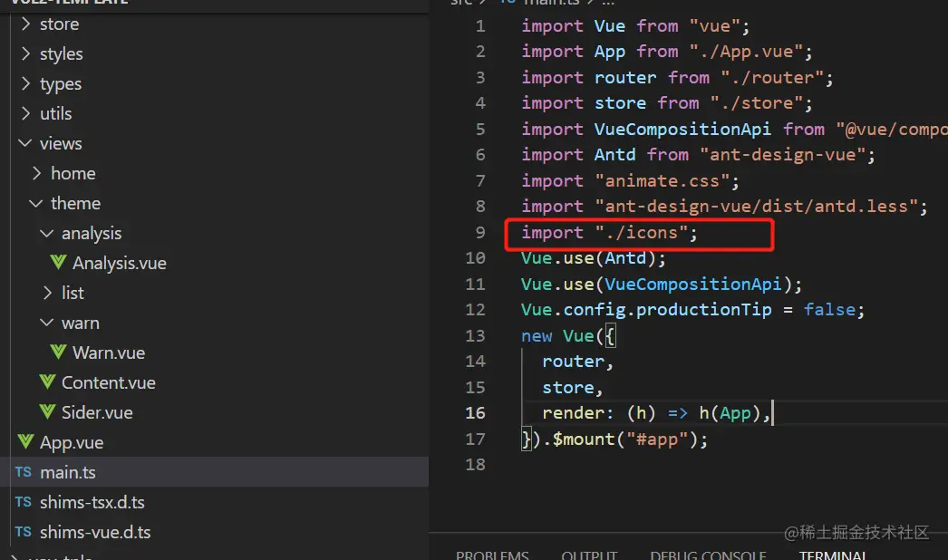Expand the styles folder chevron
Image resolution: width=948 pixels, height=560 pixels.
25,53
